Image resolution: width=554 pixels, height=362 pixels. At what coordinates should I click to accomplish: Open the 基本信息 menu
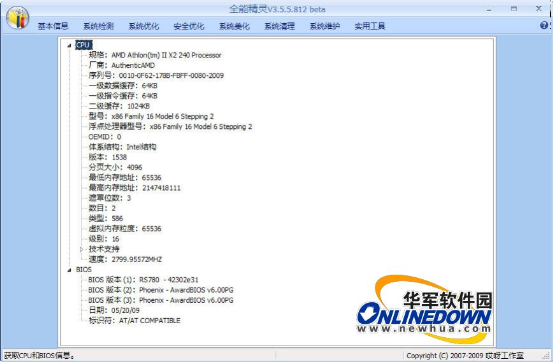point(53,26)
